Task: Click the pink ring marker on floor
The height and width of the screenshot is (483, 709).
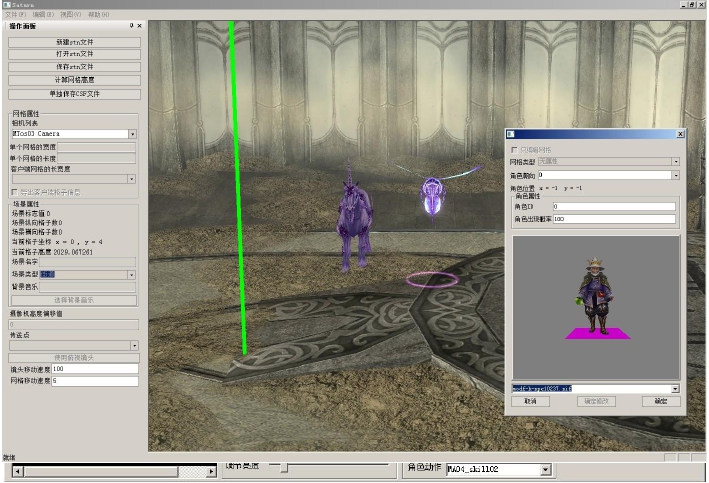Action: pyautogui.click(x=432, y=279)
